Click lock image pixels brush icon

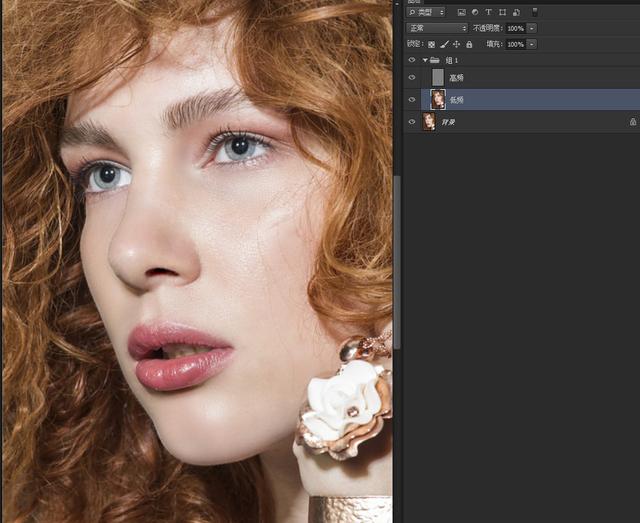[x=444, y=44]
